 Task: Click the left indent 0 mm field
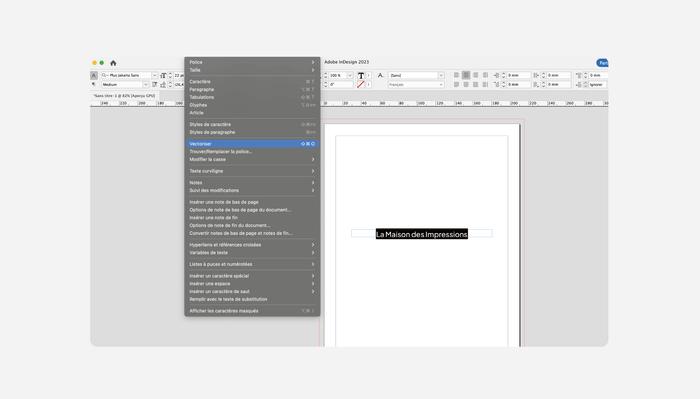point(518,75)
